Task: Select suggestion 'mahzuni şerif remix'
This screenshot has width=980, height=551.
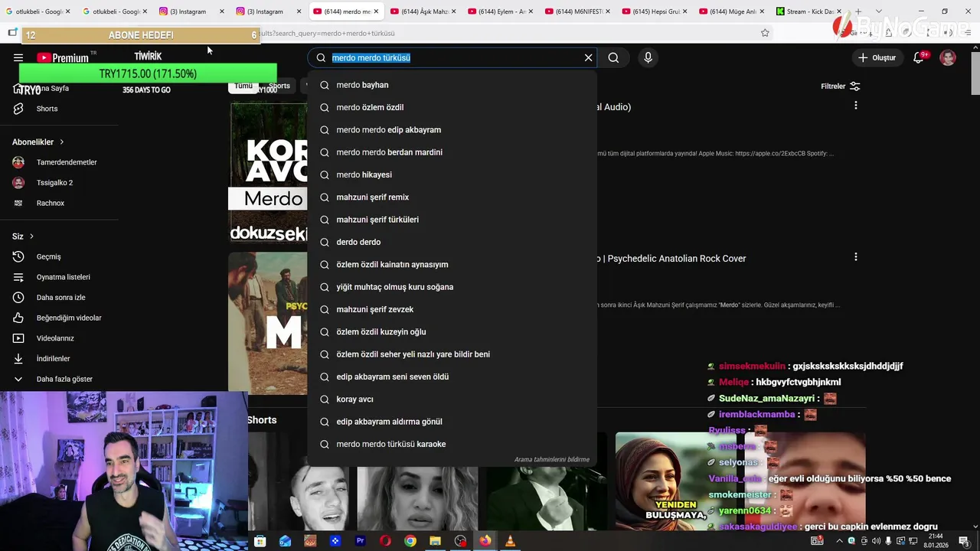Action: point(452,197)
